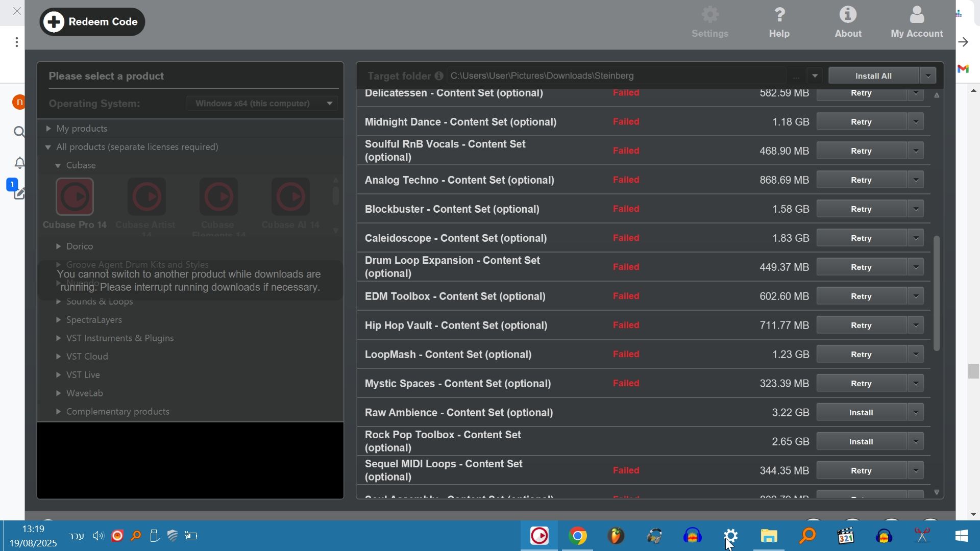Viewport: 980px width, 551px height.
Task: Expand the My products tree node
Action: pyautogui.click(x=48, y=129)
